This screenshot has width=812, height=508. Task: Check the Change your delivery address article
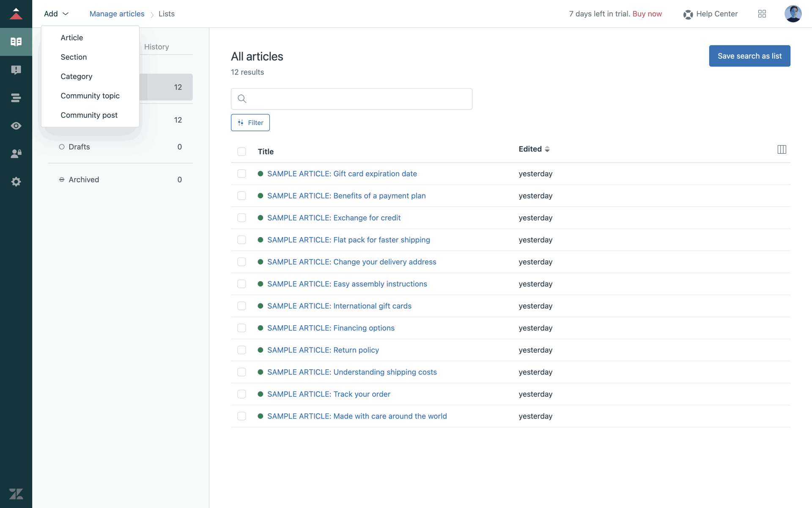coord(241,262)
